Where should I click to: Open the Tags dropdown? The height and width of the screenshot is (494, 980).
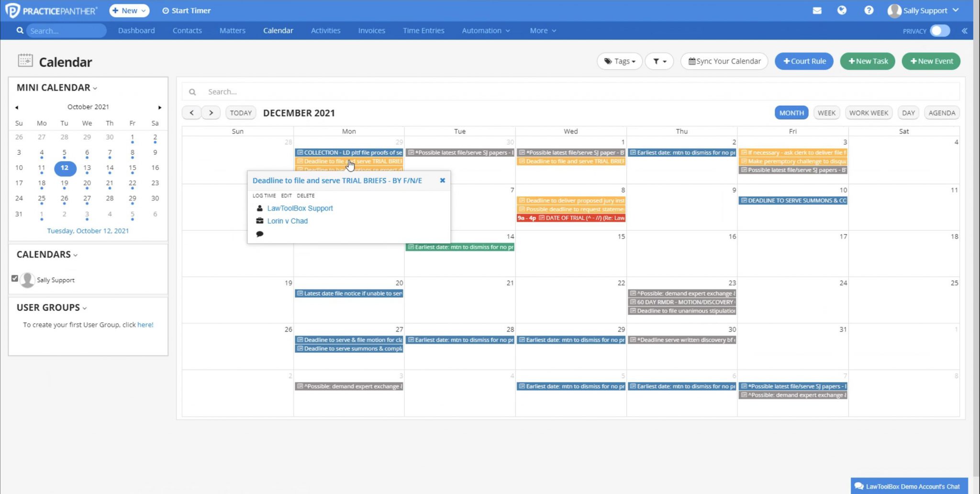click(x=619, y=61)
